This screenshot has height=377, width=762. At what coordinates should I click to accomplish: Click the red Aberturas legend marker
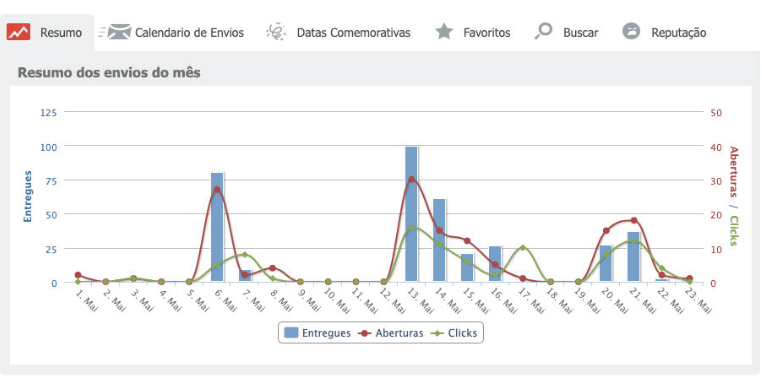pyautogui.click(x=365, y=333)
